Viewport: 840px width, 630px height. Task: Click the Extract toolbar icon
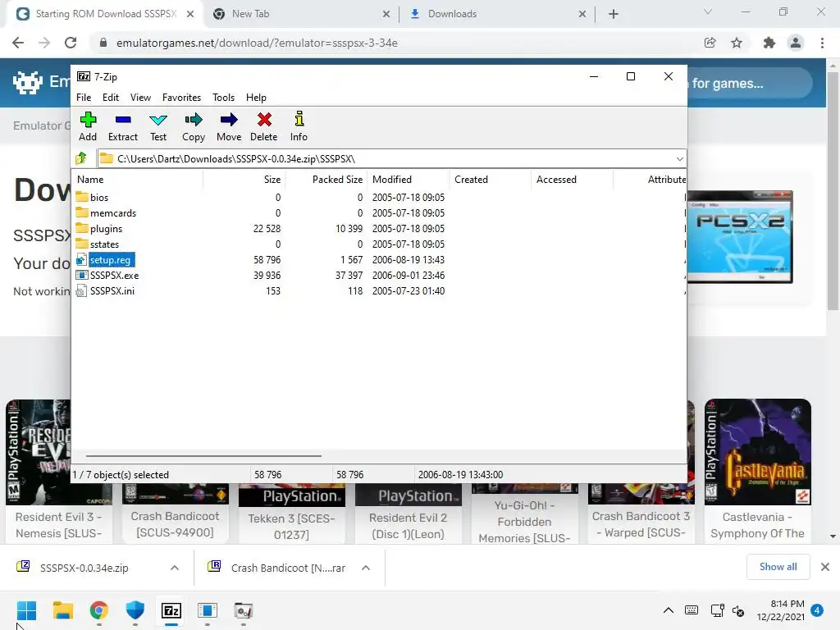(x=123, y=126)
